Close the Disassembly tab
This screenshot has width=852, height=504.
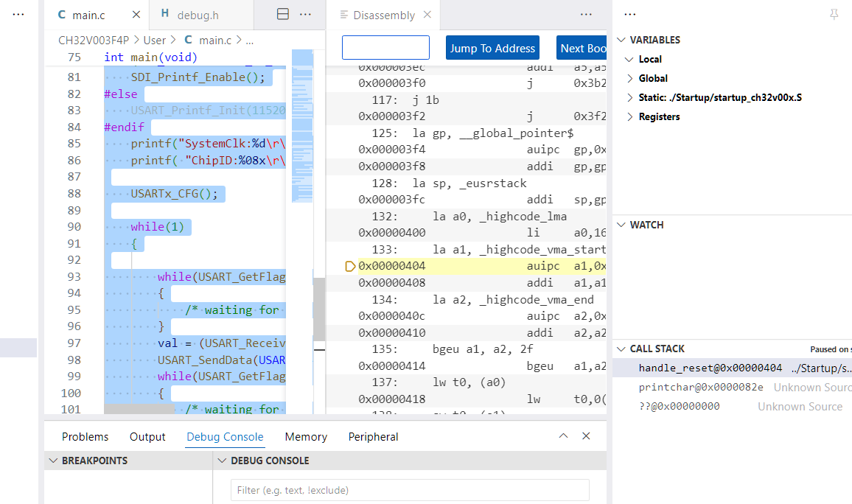tap(427, 15)
